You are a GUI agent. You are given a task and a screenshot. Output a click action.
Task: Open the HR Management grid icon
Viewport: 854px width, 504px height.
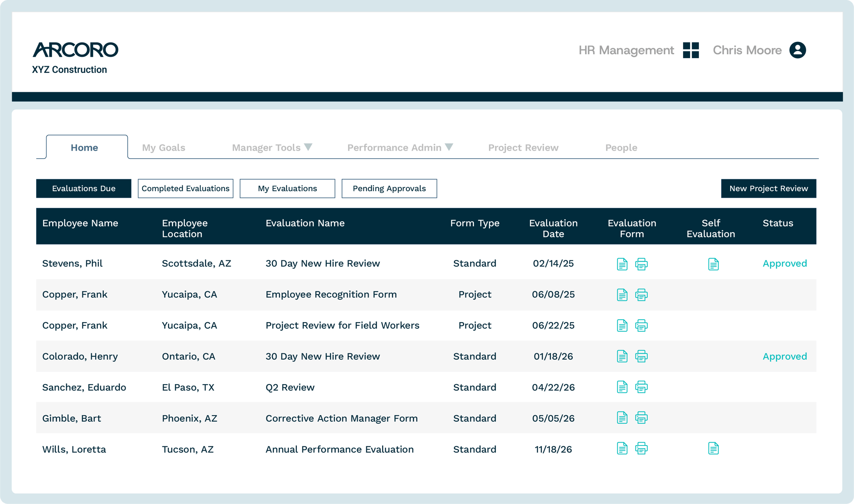tap(691, 50)
